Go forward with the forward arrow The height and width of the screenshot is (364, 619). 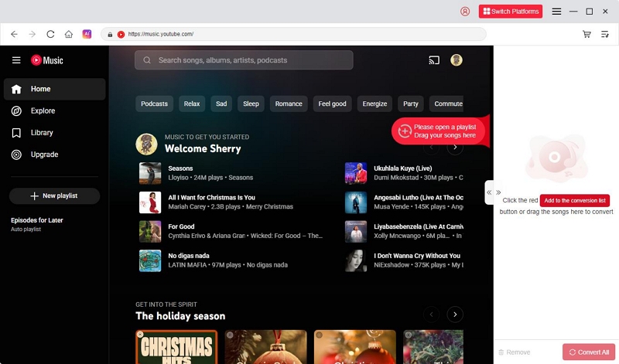tap(32, 34)
